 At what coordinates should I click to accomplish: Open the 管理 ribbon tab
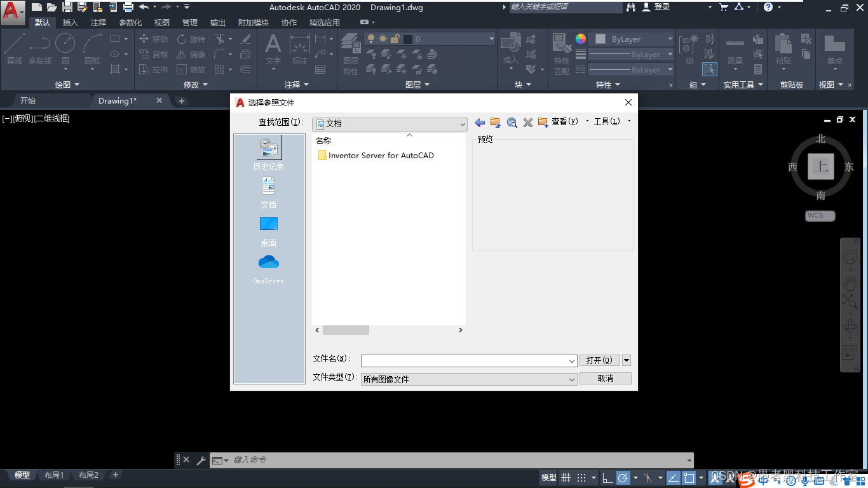pyautogui.click(x=190, y=23)
